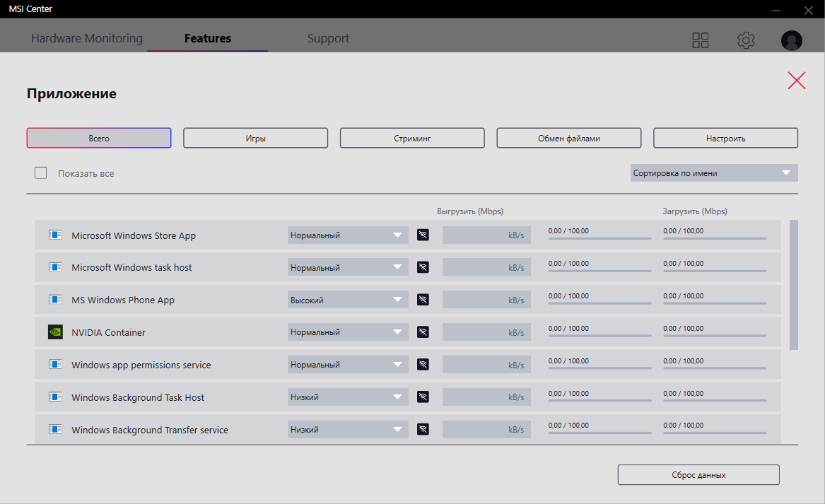The image size is (825, 504).
Task: Open priority dropdown for MS Windows Phone App
Action: [x=348, y=300]
